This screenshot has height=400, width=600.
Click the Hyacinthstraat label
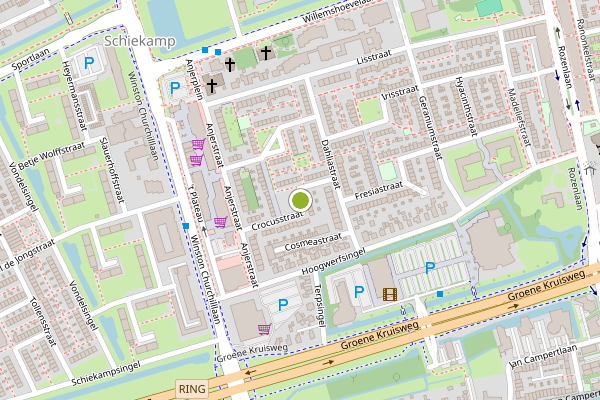[466, 106]
